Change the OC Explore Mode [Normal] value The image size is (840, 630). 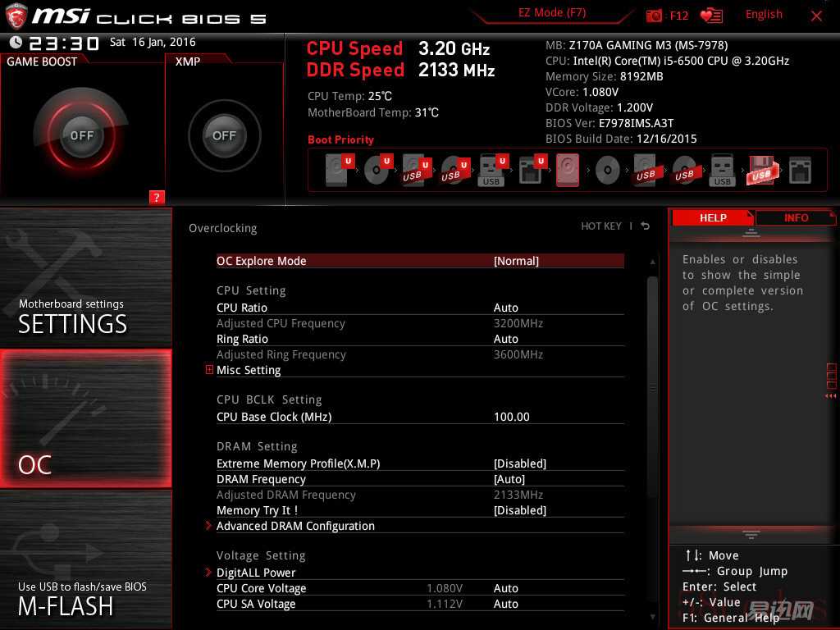516,261
